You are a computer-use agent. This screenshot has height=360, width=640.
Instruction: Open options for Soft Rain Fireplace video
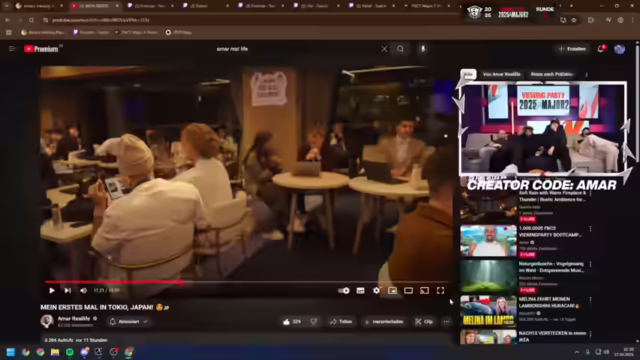tap(590, 193)
